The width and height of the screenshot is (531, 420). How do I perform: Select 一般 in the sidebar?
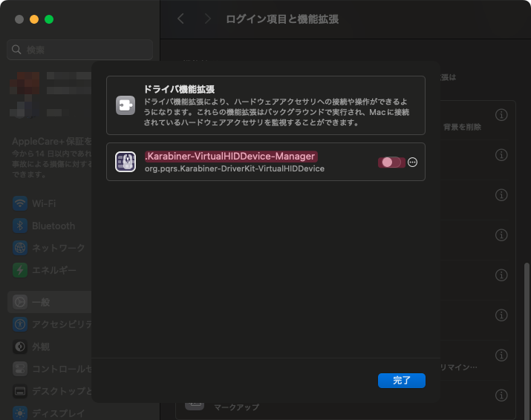50,302
